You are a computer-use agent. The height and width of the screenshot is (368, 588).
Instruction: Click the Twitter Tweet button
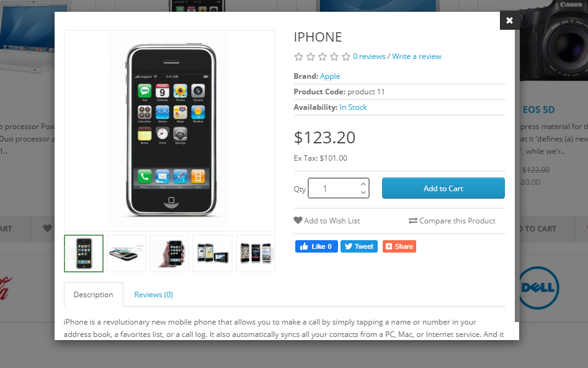tap(359, 246)
